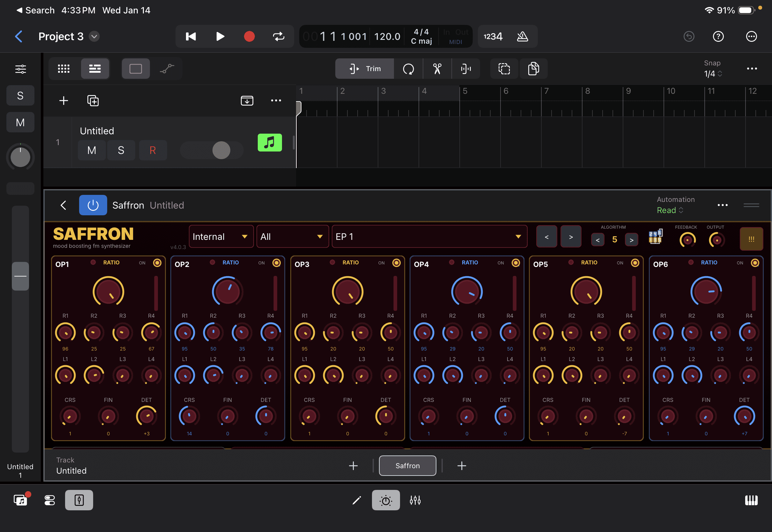Click the undo history icon
This screenshot has height=532, width=772.
pyautogui.click(x=689, y=36)
